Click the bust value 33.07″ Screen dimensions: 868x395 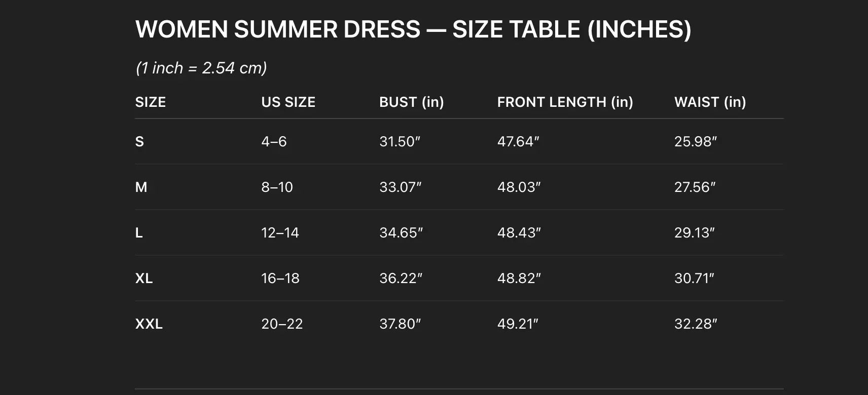tap(400, 187)
